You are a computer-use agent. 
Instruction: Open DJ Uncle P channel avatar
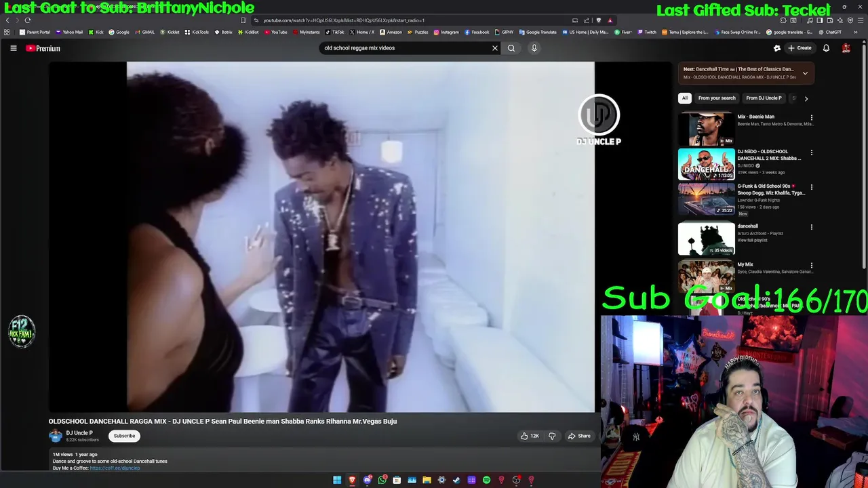pos(55,436)
